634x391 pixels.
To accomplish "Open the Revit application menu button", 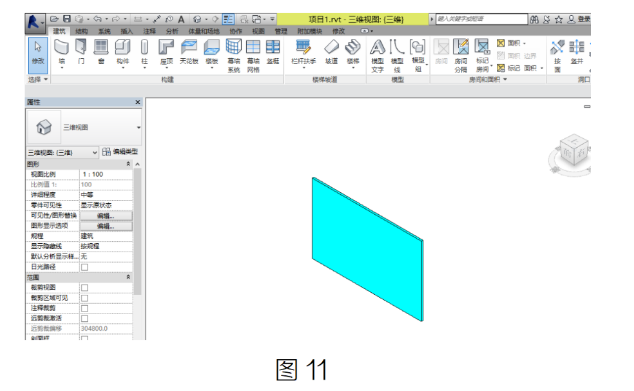I will (35, 23).
